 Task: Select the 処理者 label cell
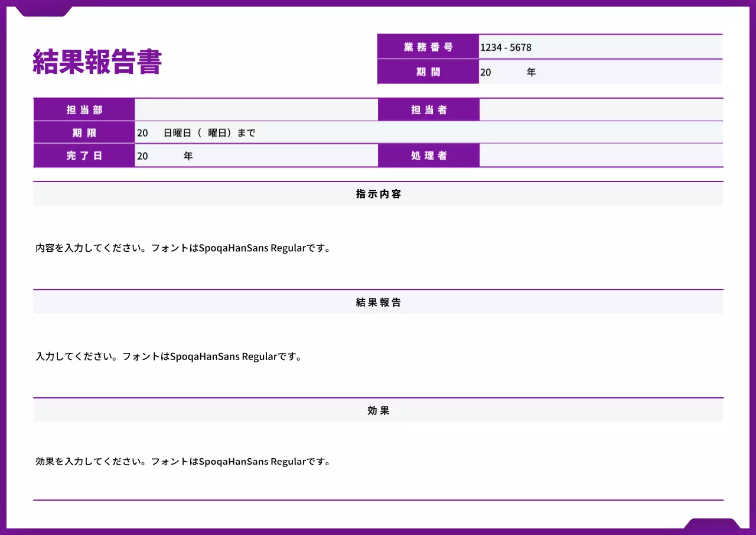tap(429, 156)
